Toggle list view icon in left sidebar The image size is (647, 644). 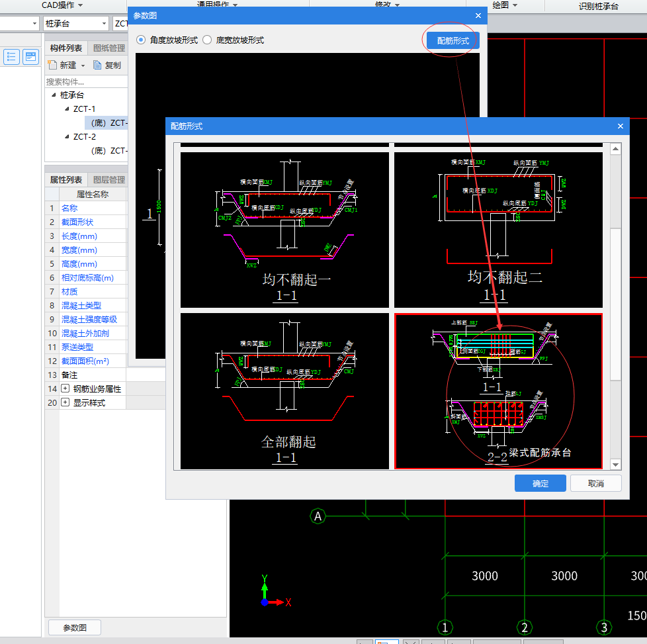point(11,56)
